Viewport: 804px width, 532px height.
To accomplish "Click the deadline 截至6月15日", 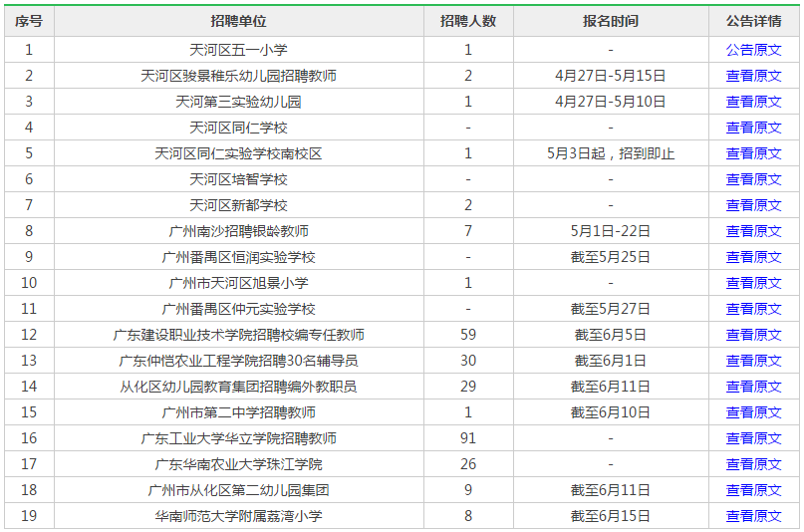I will (610, 516).
